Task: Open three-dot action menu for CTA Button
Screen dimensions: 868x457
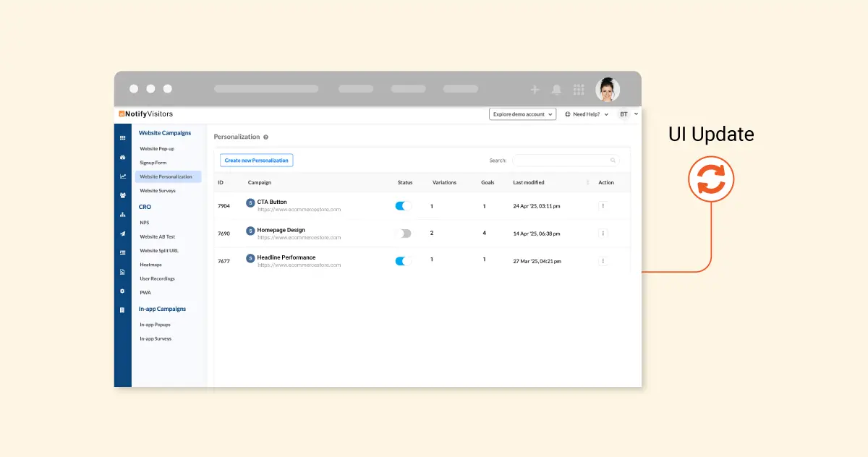Action: point(603,206)
